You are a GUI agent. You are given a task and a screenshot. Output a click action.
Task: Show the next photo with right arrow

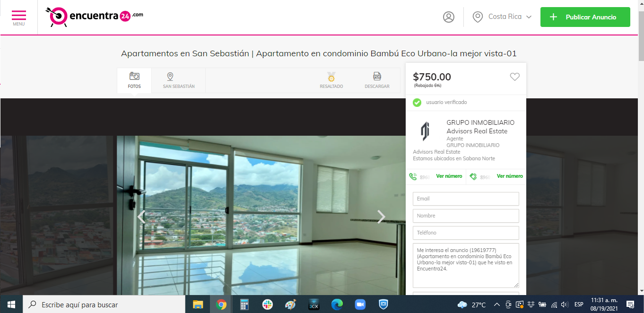(x=381, y=217)
